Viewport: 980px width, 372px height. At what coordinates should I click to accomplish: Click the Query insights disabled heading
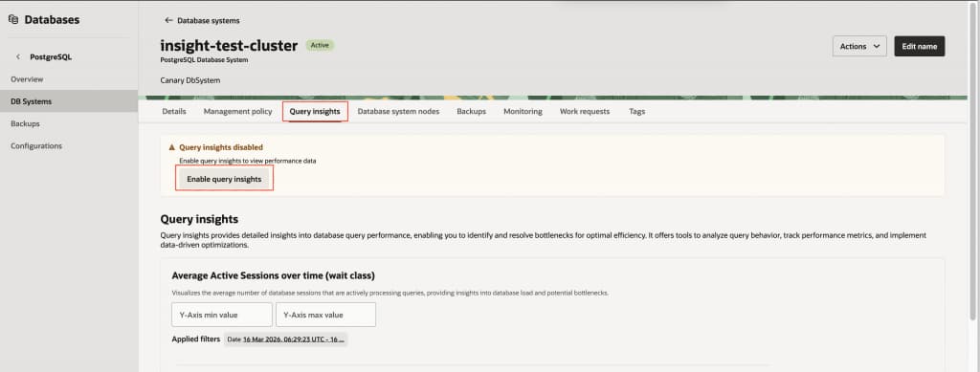pos(221,148)
